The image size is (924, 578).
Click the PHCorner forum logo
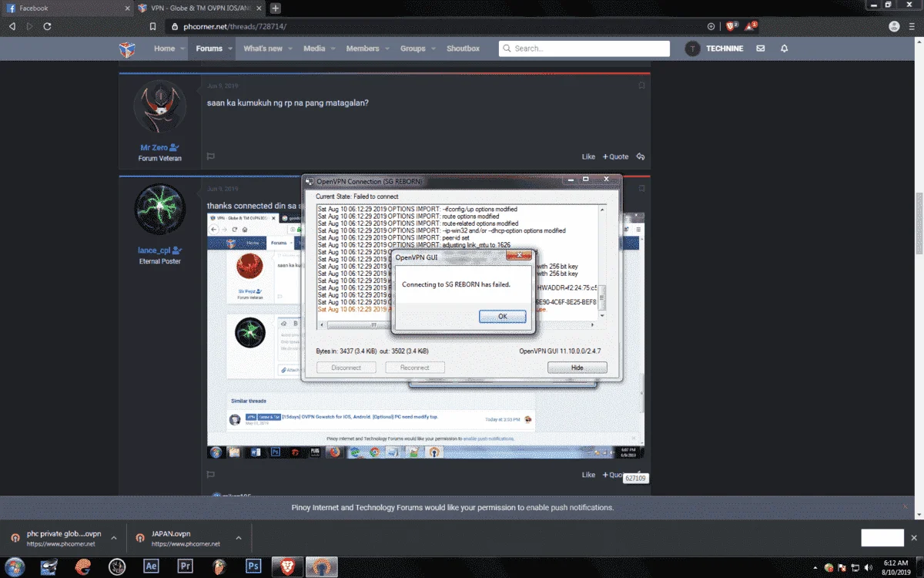click(x=127, y=49)
